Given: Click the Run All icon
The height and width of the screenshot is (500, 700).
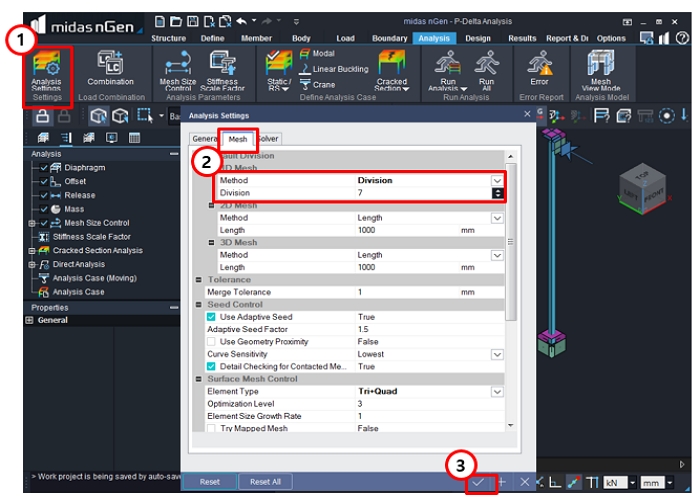Looking at the screenshot, I should [x=486, y=68].
